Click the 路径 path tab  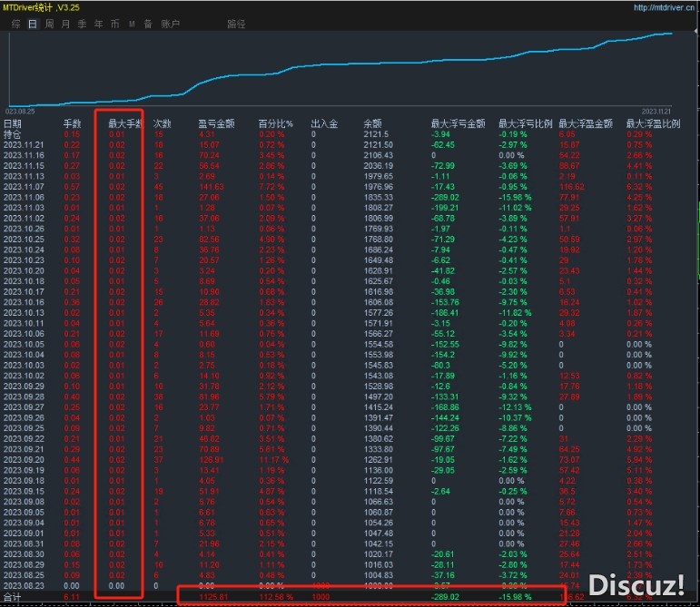[236, 24]
